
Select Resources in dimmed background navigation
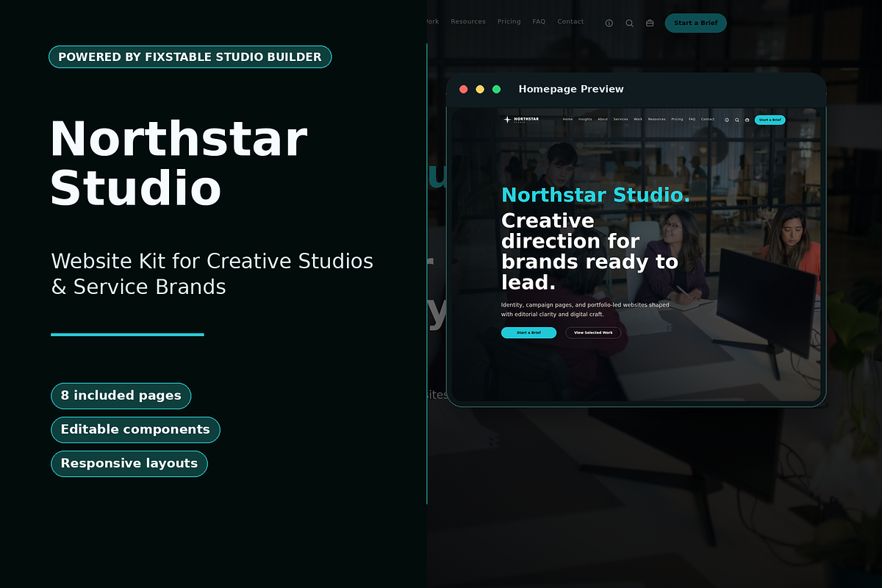coord(468,22)
